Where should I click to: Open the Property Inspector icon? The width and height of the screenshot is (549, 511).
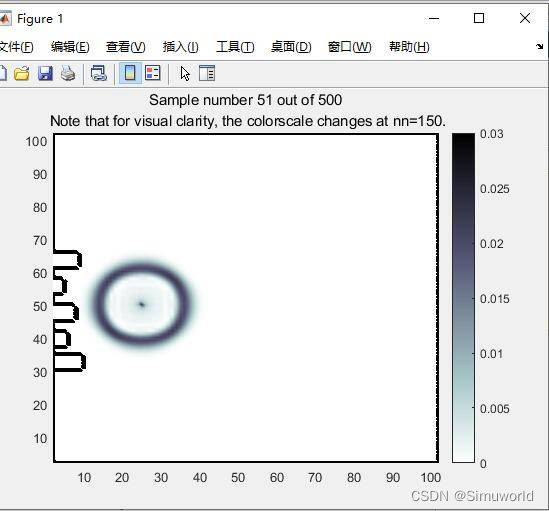point(207,74)
